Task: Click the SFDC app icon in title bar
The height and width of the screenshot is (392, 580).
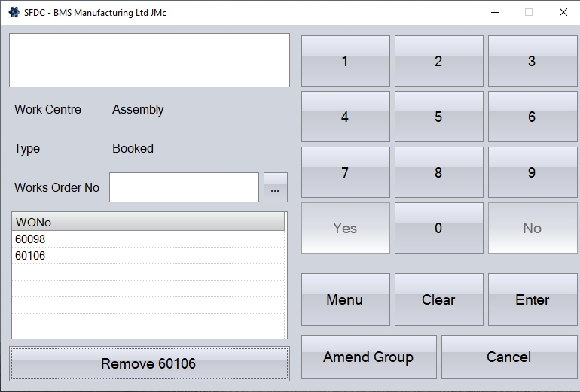Action: (14, 12)
